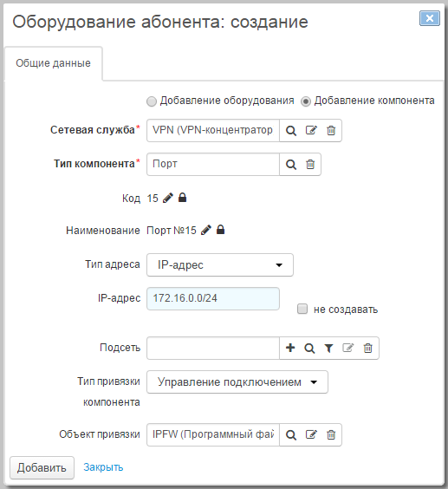This screenshot has width=448, height=489.
Task: Focus the IP-адрес input field
Action: pyautogui.click(x=213, y=298)
